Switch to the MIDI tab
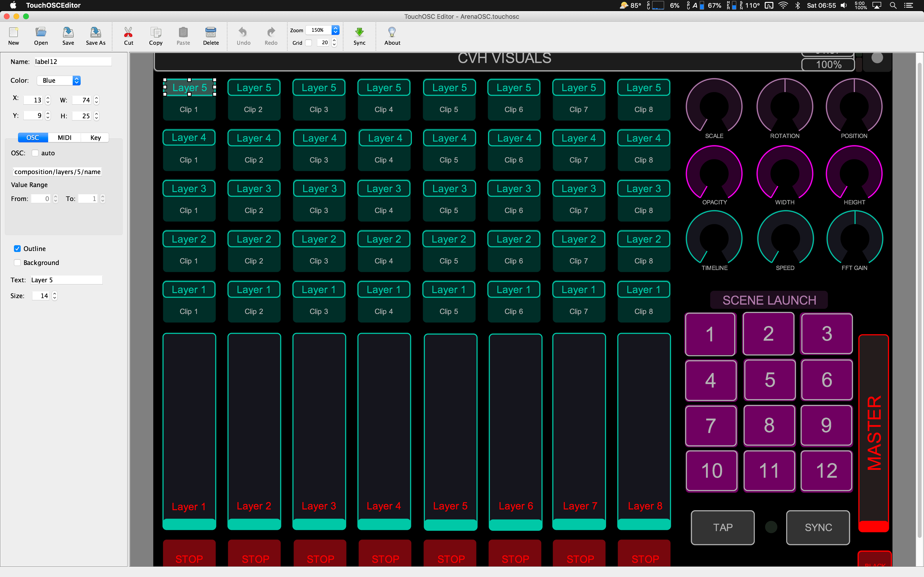The image size is (924, 577). [x=64, y=138]
